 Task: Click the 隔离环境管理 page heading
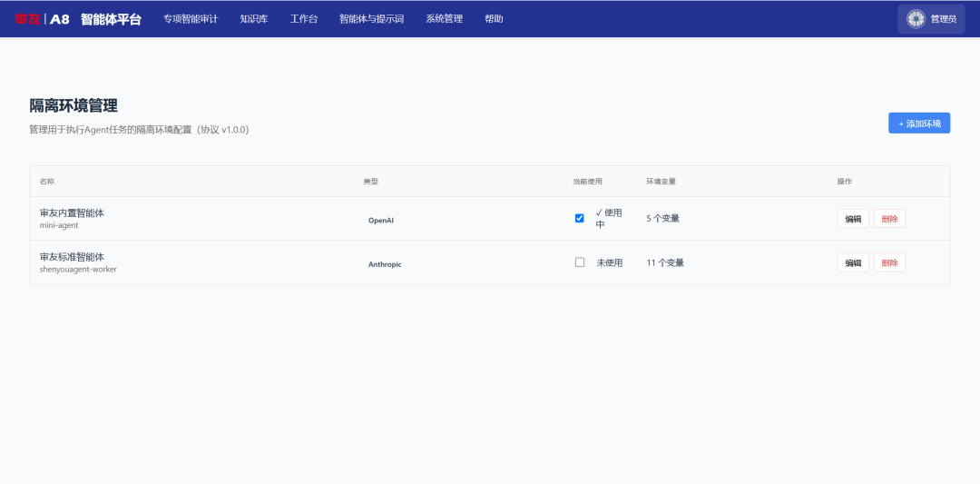(73, 105)
